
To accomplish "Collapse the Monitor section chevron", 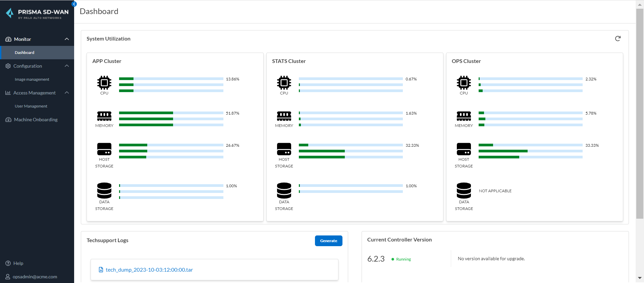I will coord(67,39).
